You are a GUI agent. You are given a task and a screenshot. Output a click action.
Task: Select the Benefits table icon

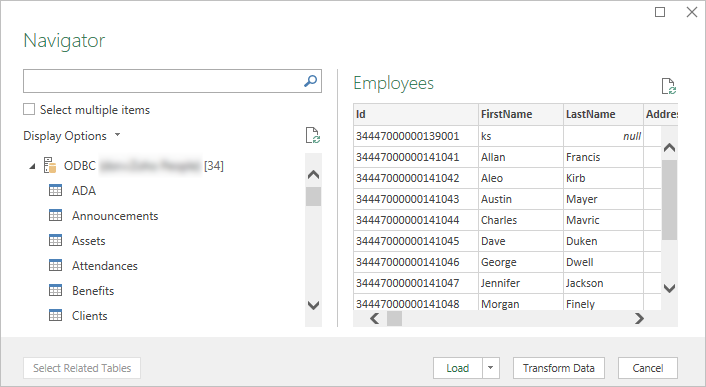55,291
